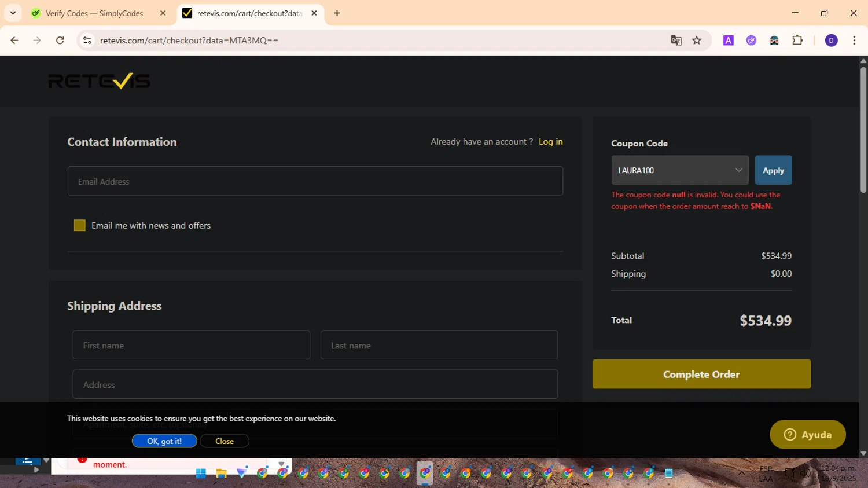This screenshot has width=868, height=488.
Task: Open the round purple extension icon
Action: (x=751, y=41)
